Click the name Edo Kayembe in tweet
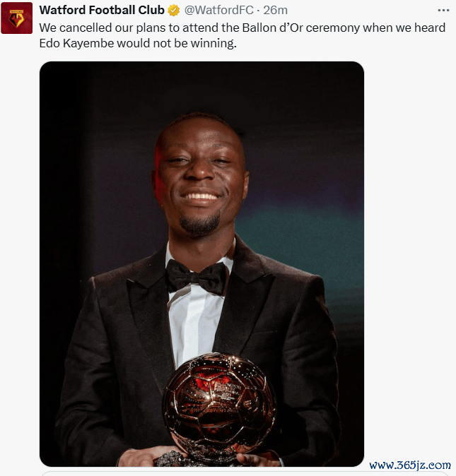 [x=76, y=43]
